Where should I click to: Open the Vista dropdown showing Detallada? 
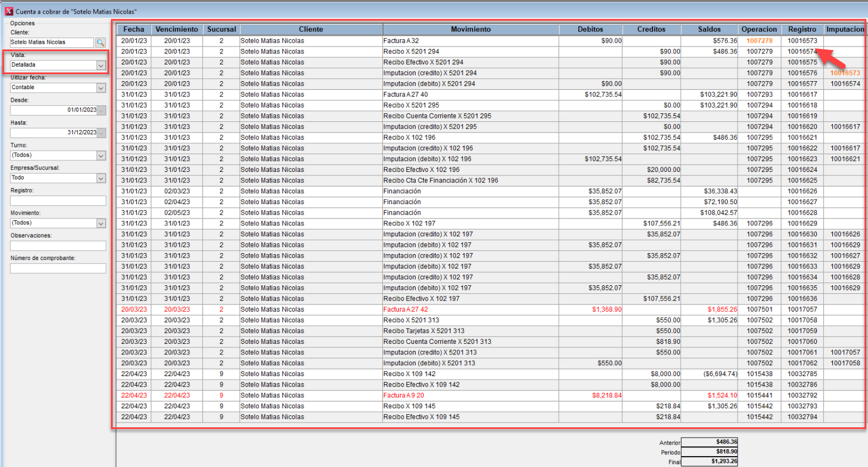[101, 65]
